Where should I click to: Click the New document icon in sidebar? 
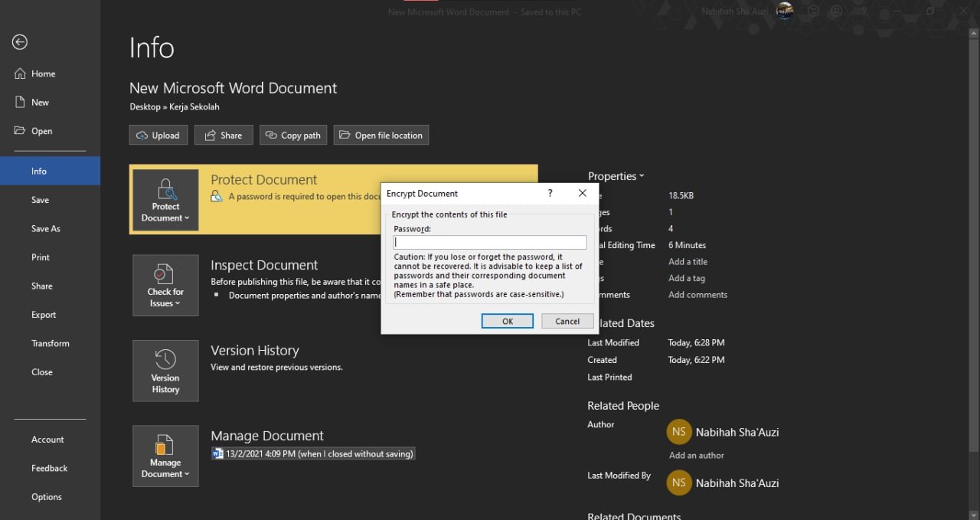20,102
